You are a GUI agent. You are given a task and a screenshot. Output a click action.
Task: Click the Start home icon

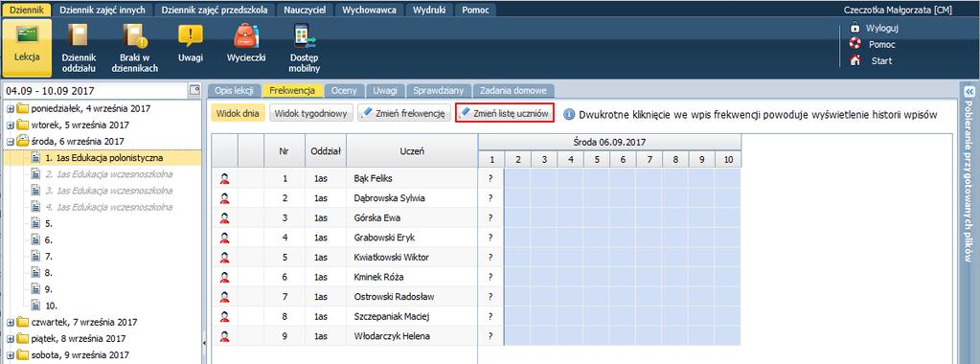(x=855, y=60)
